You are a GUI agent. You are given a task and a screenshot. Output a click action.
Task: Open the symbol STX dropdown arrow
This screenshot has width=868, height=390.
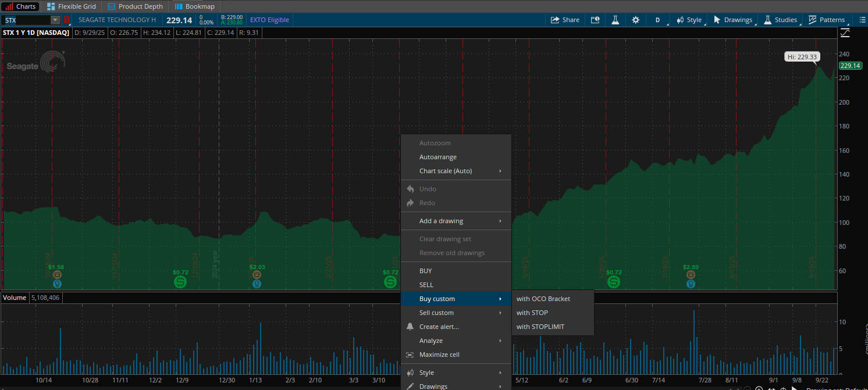(55, 20)
